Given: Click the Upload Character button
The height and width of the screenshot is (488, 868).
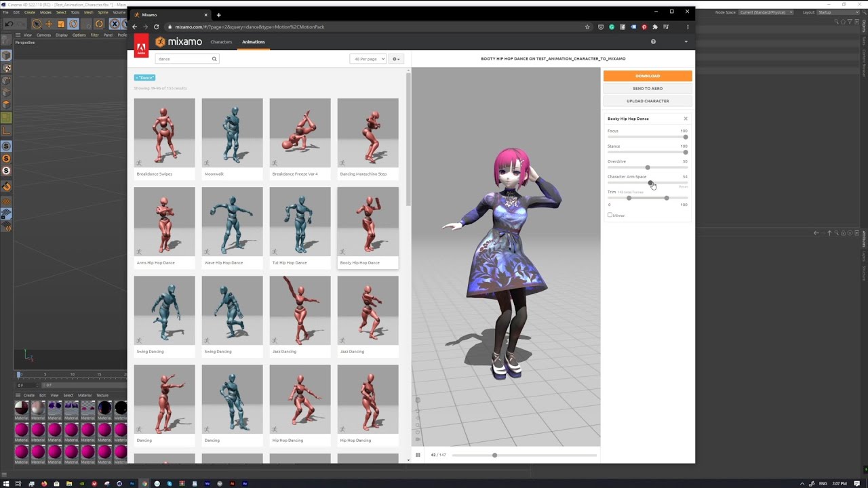Looking at the screenshot, I should point(648,101).
